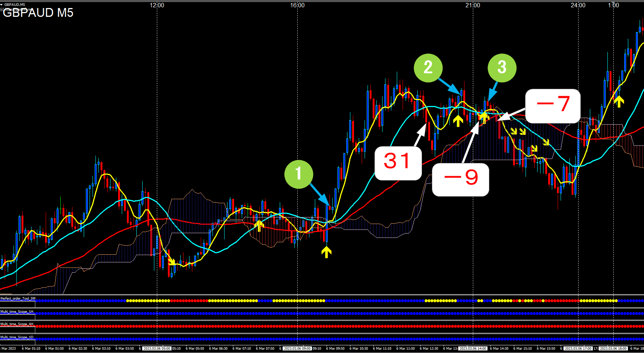Click the 6 Mar 03:50 time axis label
This screenshot has height=353, width=644.
(x=125, y=349)
